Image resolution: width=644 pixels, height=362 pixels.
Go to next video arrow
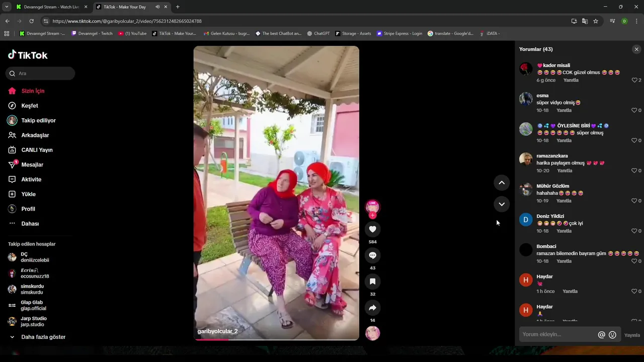coord(502,204)
